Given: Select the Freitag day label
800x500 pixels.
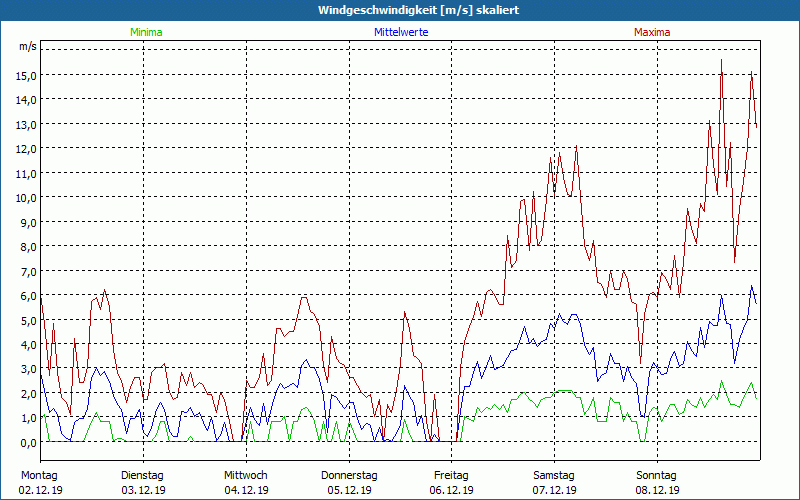Looking at the screenshot, I should (x=451, y=475).
